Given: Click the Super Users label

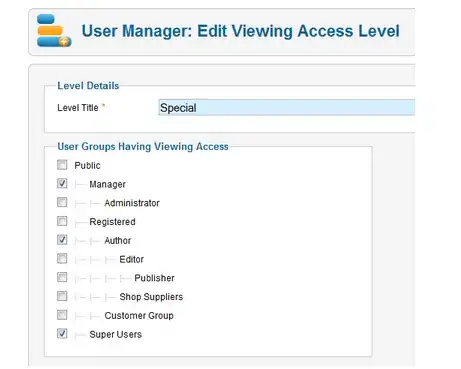Looking at the screenshot, I should pos(115,334).
